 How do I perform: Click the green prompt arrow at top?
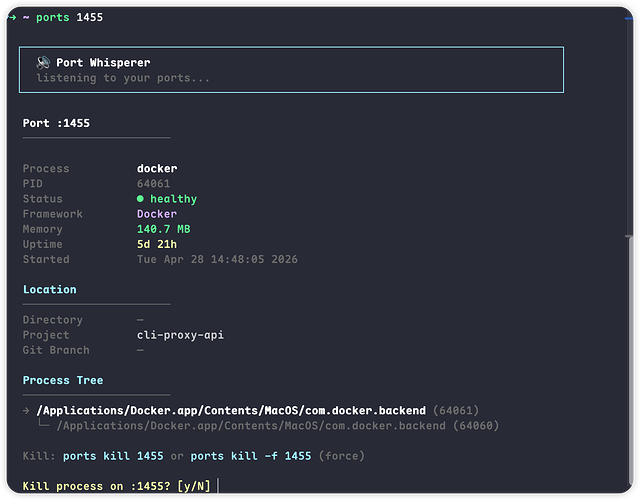pos(12,18)
